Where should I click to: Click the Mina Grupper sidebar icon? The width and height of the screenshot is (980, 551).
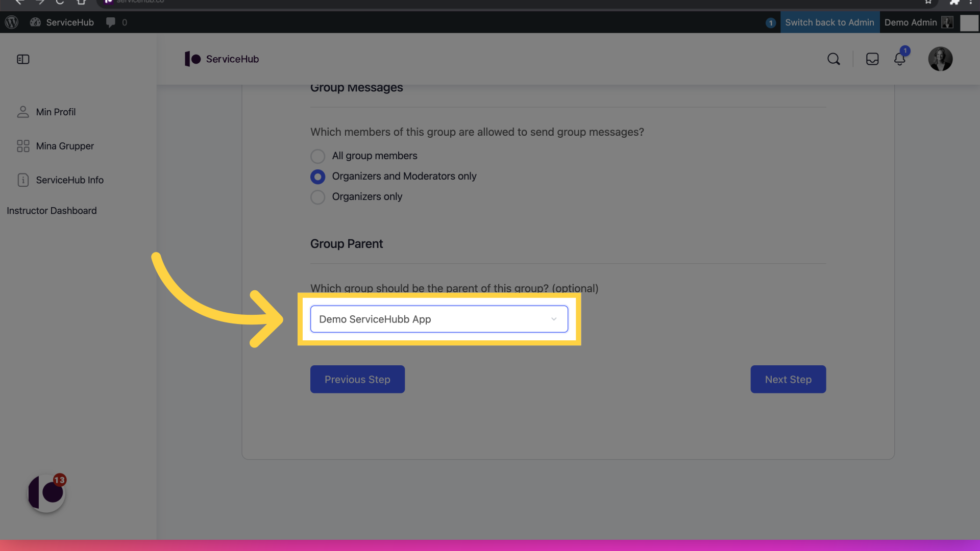(23, 146)
